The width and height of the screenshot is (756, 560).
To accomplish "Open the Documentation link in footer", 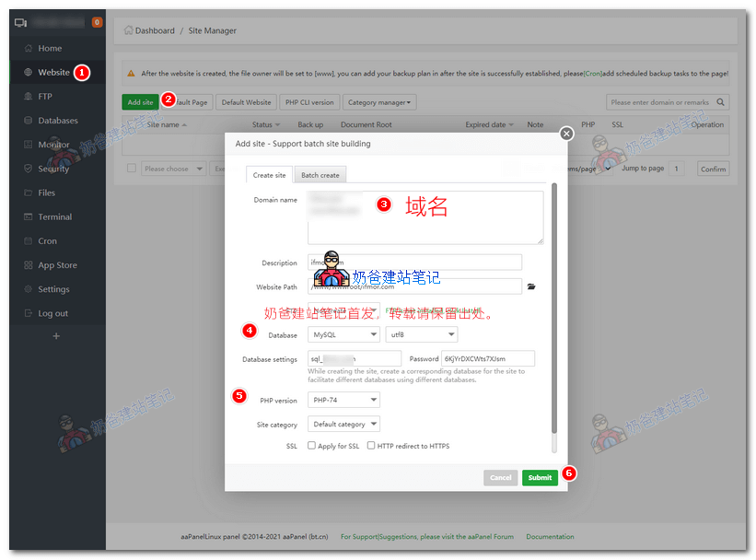I will click(x=550, y=537).
